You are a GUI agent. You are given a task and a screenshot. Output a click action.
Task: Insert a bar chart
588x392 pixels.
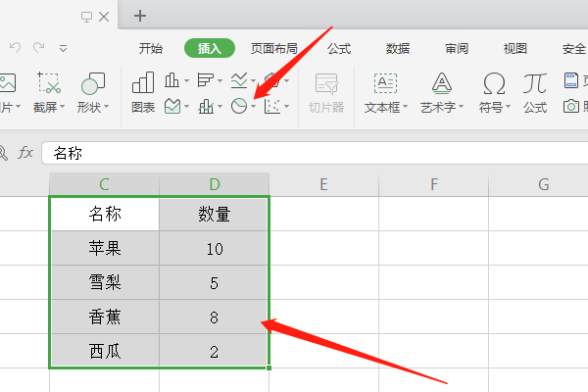click(205, 80)
